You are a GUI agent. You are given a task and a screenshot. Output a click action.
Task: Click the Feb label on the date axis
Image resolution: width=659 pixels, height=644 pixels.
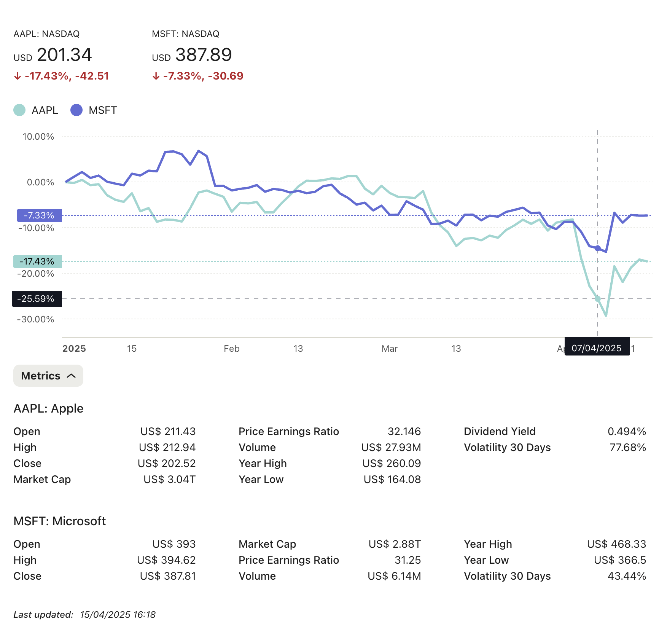pyautogui.click(x=232, y=348)
